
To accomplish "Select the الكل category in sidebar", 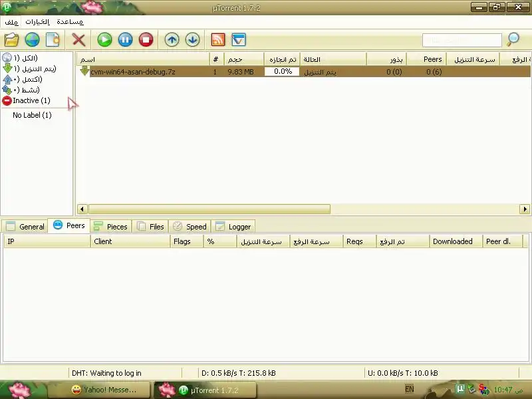I will (x=21, y=58).
